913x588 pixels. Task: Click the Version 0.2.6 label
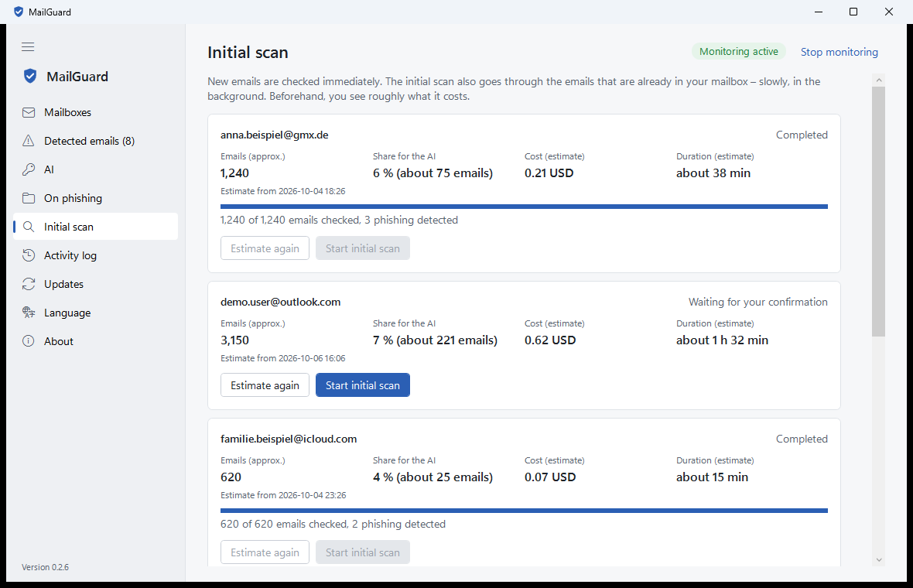[x=46, y=567]
